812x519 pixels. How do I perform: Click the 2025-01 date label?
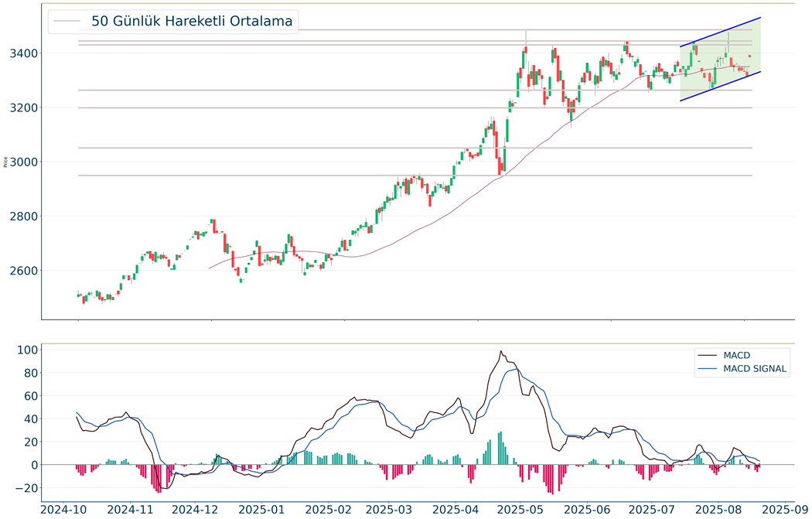(x=261, y=510)
